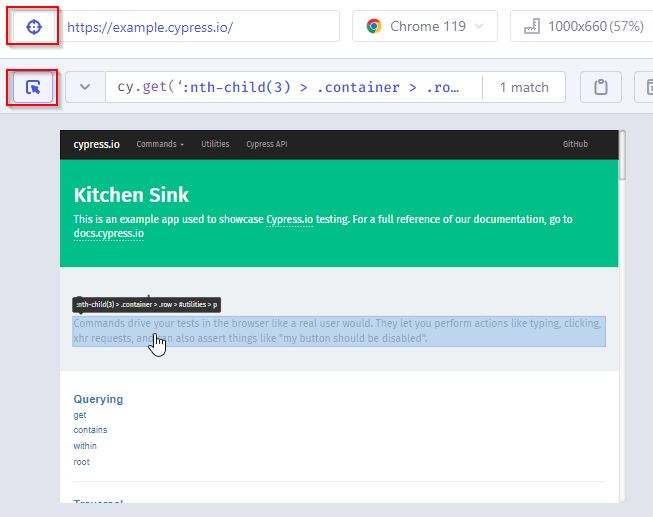Open the 'within' command link
The image size is (653, 517).
pyautogui.click(x=85, y=446)
